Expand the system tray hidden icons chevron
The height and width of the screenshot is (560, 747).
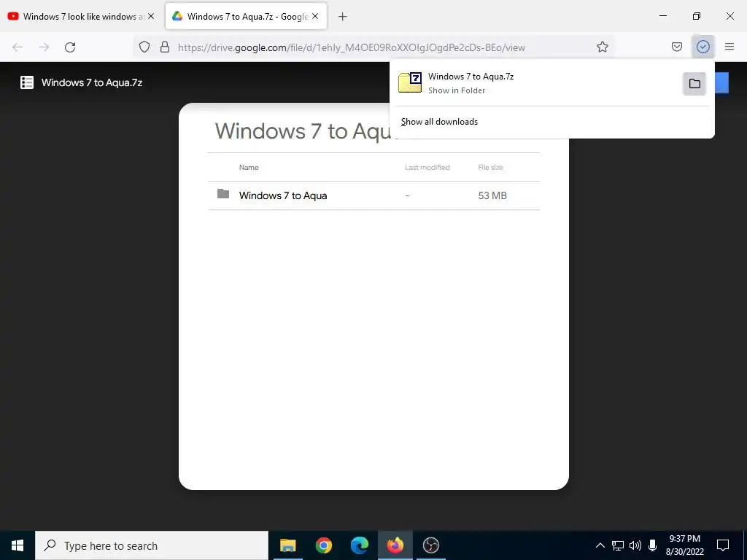(x=600, y=545)
